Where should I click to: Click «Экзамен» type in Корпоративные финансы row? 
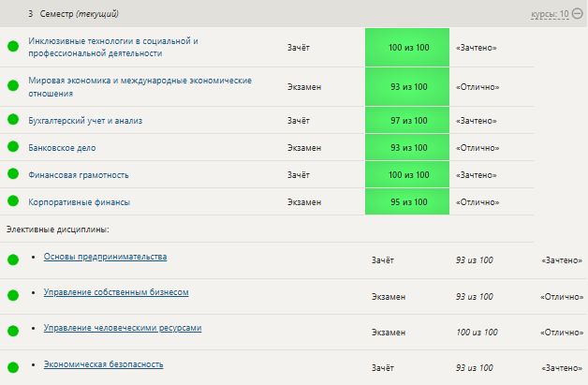(x=304, y=202)
